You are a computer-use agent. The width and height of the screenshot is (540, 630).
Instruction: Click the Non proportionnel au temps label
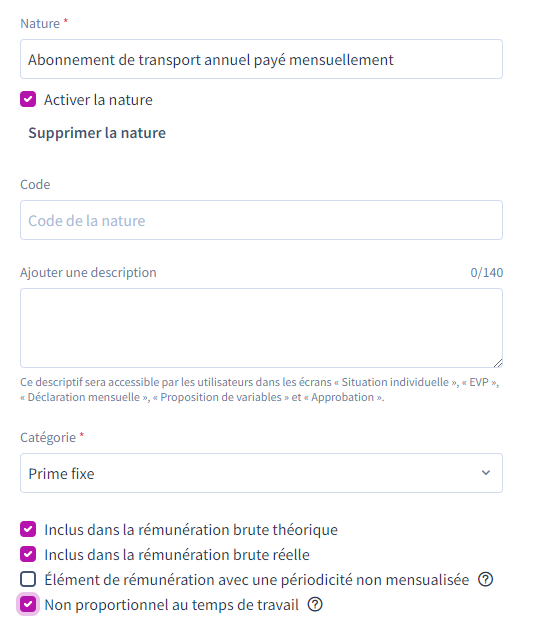click(x=172, y=605)
